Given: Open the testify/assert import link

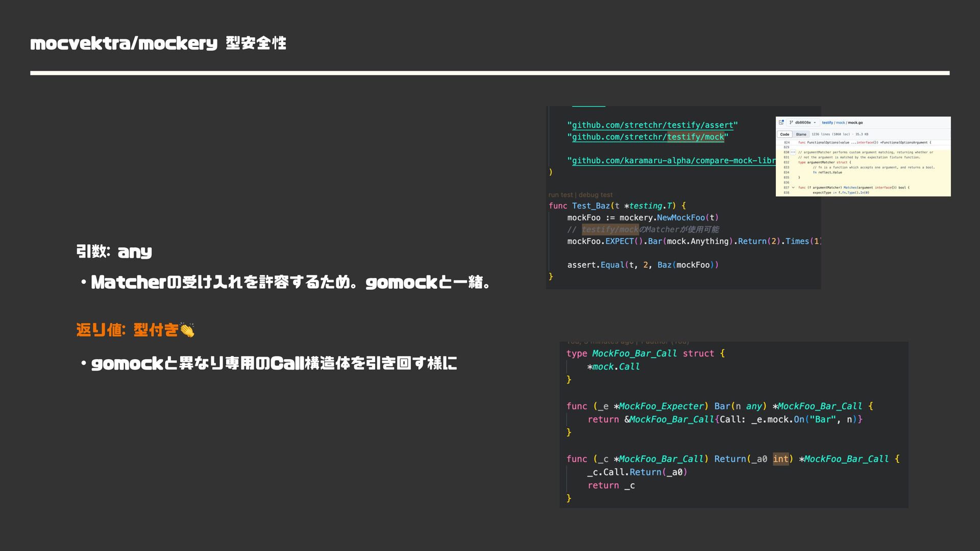Looking at the screenshot, I should coord(652,125).
